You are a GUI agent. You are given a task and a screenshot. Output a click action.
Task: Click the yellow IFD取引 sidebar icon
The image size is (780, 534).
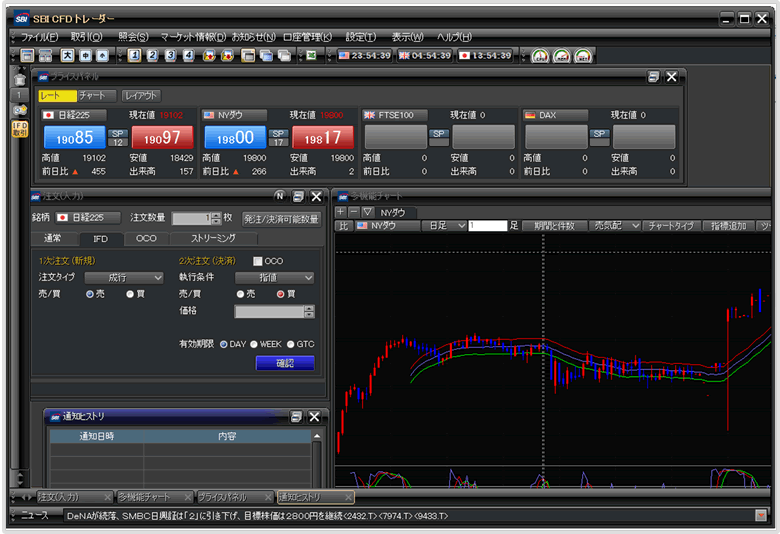coord(20,129)
